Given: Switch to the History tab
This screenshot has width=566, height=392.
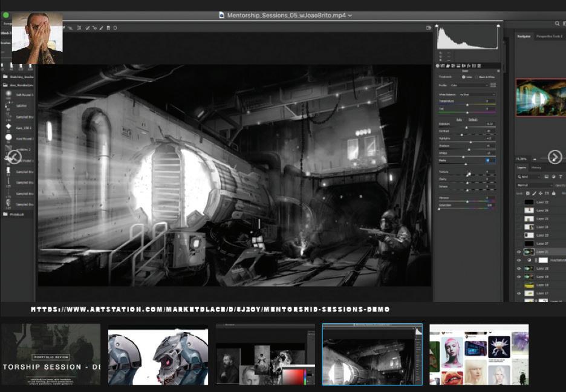Looking at the screenshot, I should 536,168.
